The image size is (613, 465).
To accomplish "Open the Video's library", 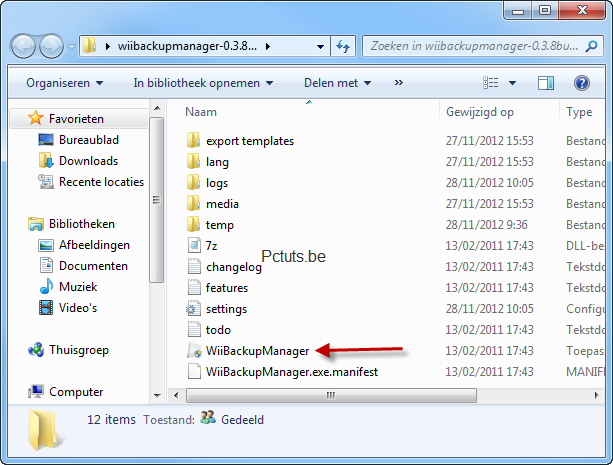I will pyautogui.click(x=78, y=308).
